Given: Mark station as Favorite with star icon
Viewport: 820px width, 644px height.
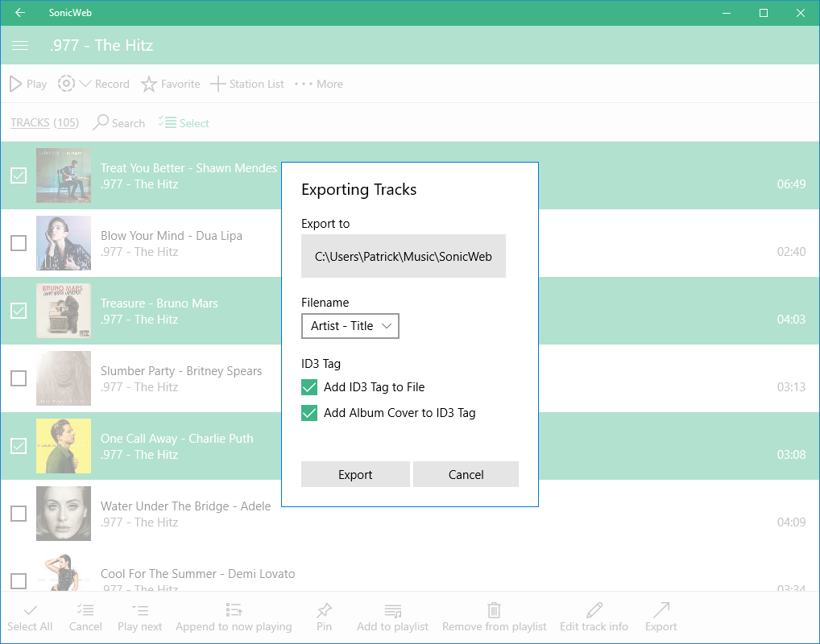Looking at the screenshot, I should tap(149, 84).
